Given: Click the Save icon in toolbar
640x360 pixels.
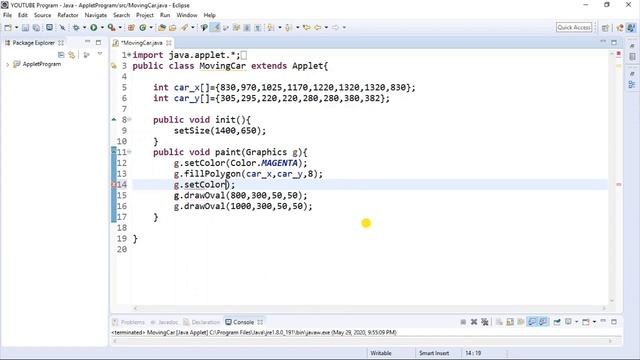Looking at the screenshot, I should pos(25,27).
